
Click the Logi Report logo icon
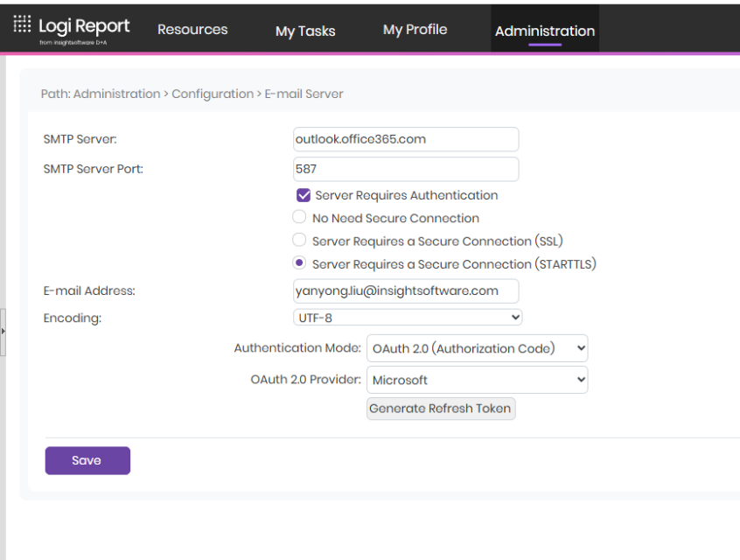pos(23,26)
